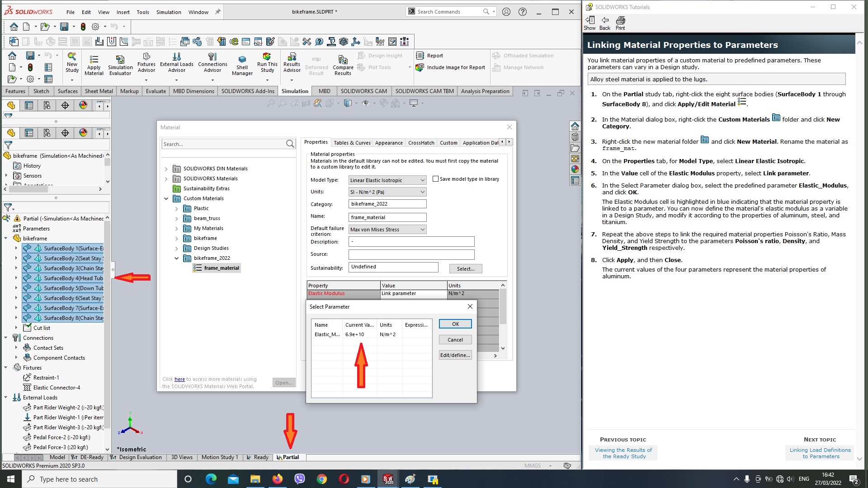Expand the Plastic category
The width and height of the screenshot is (868, 488).
pyautogui.click(x=177, y=209)
